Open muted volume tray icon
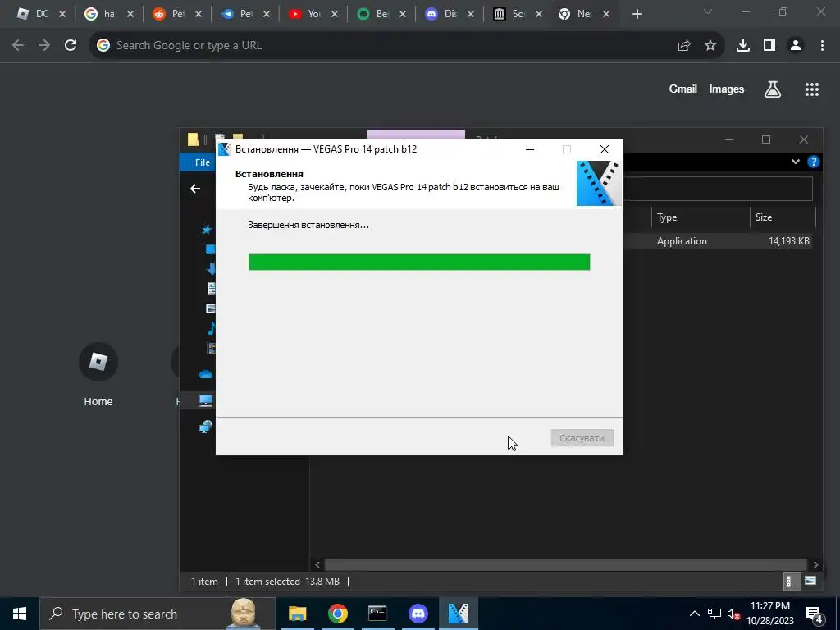The image size is (840, 630). pyautogui.click(x=733, y=614)
